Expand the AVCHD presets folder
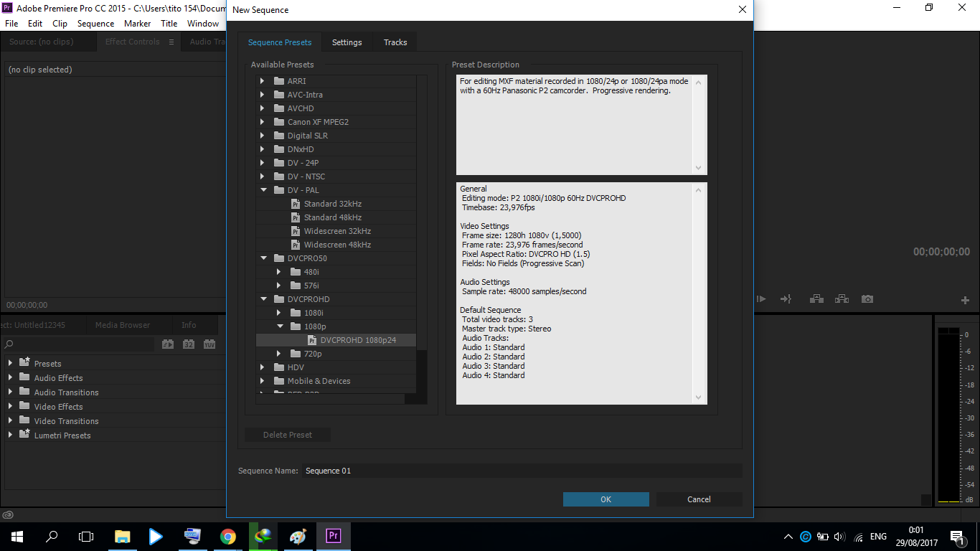 (x=262, y=108)
